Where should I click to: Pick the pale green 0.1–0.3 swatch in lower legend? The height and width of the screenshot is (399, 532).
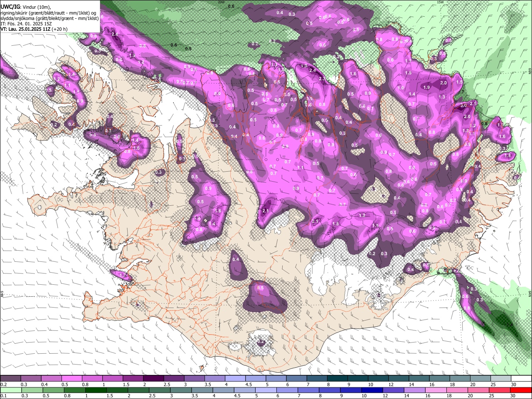click(x=11, y=390)
